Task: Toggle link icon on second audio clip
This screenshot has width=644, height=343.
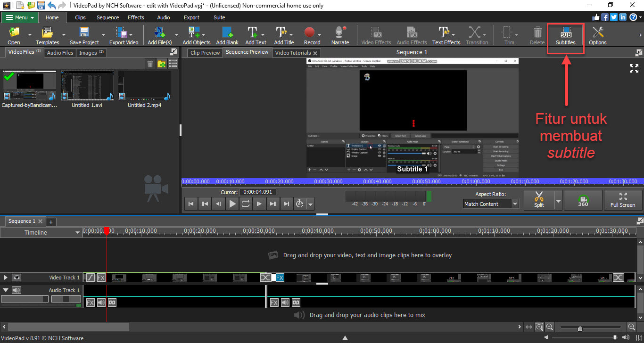Action: coord(296,302)
